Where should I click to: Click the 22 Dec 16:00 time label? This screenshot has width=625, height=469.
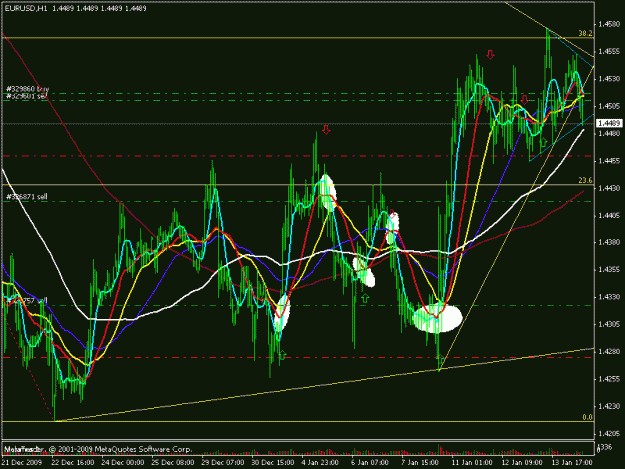tap(73, 463)
